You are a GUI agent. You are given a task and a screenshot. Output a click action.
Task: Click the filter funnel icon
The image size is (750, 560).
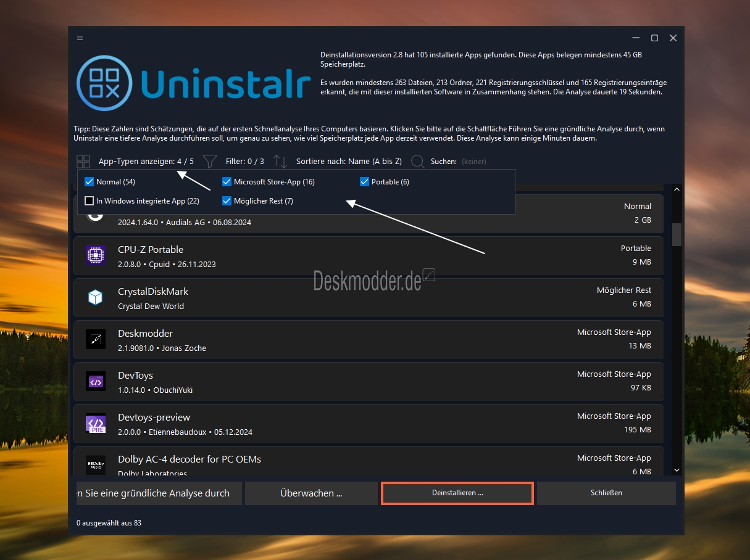pos(210,162)
